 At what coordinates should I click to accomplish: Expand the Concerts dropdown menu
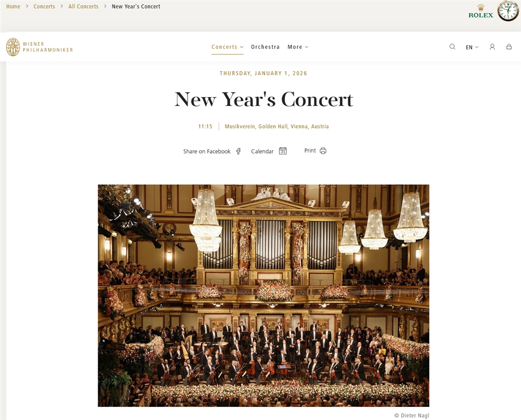point(227,47)
